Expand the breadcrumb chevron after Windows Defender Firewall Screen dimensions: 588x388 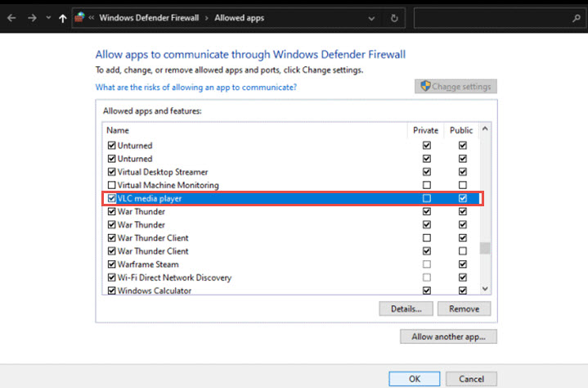(x=208, y=17)
